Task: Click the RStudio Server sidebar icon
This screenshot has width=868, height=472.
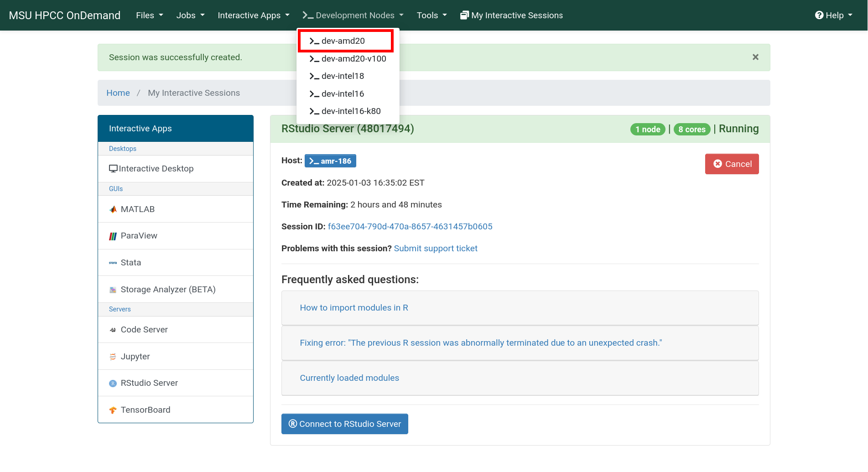Action: tap(113, 384)
